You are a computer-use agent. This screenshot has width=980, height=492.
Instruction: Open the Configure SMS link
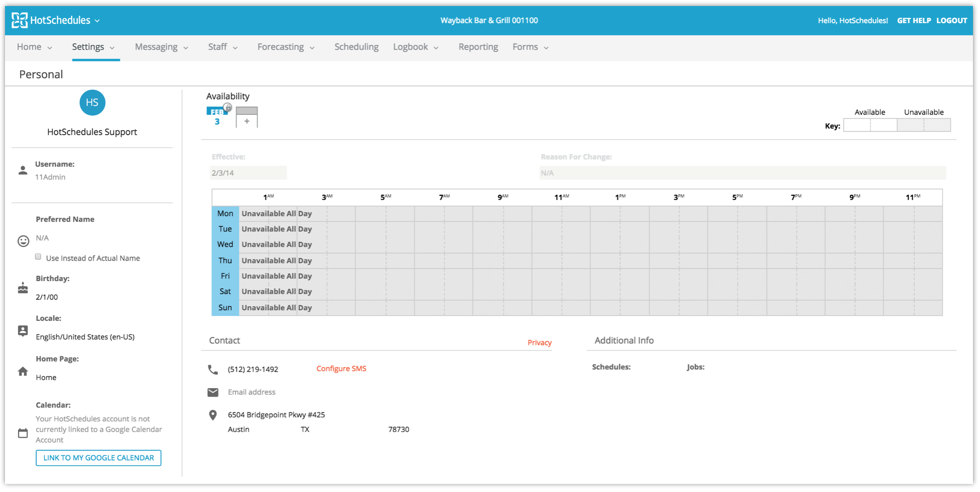point(341,368)
